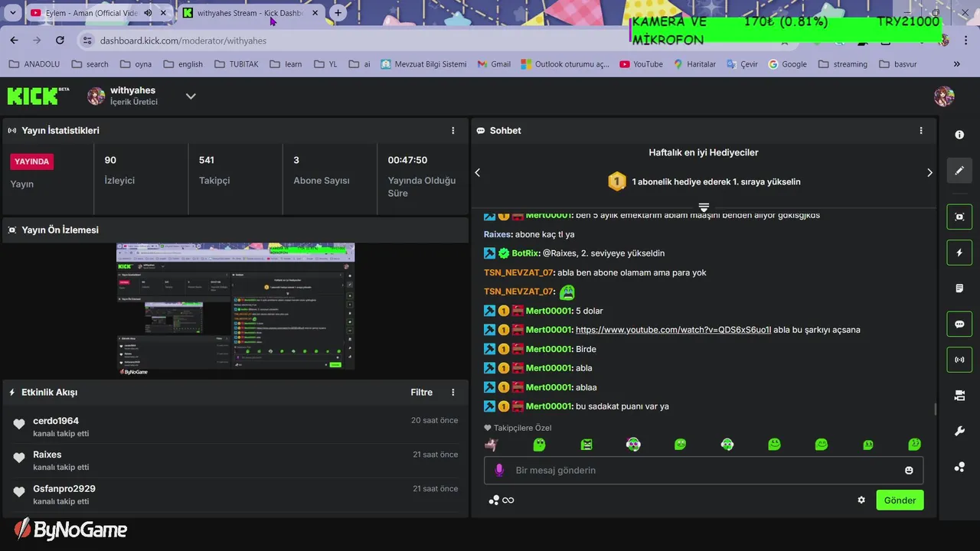Click the three-dots points icon in sidebar
Image resolution: width=980 pixels, height=551 pixels.
[x=959, y=467]
